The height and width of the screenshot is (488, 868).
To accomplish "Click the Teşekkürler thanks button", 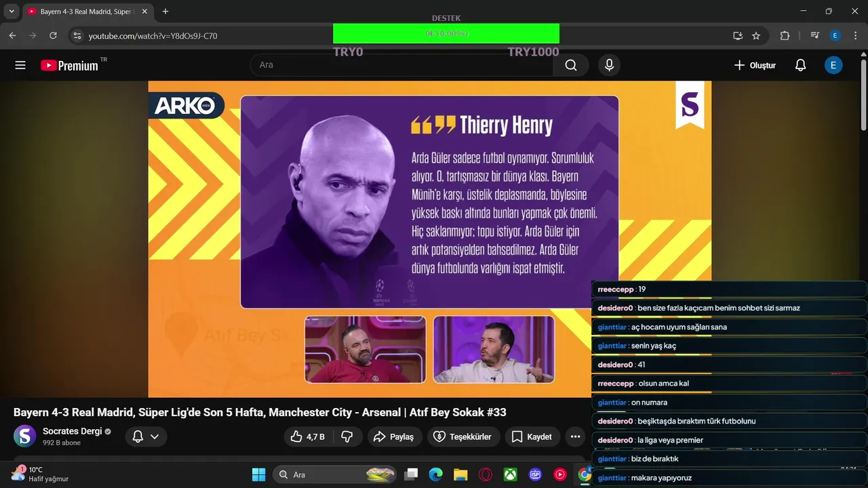I will [x=463, y=436].
